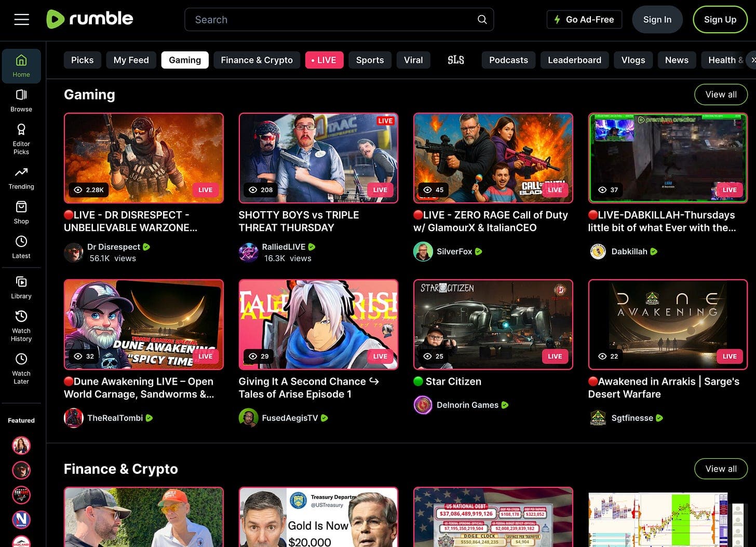Image resolution: width=756 pixels, height=547 pixels.
Task: Open the Sgtfinesse channel name link
Action: (x=632, y=418)
